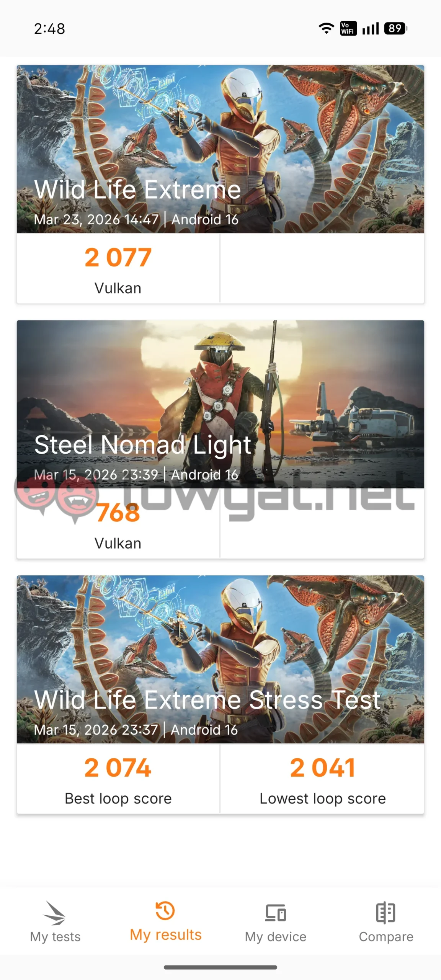Open the Steel Nomad Light result image

[220, 404]
